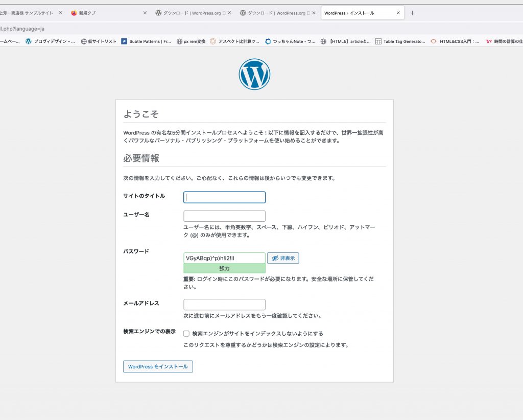523x420 pixels.
Task: Open the new tab plus button
Action: tap(412, 13)
